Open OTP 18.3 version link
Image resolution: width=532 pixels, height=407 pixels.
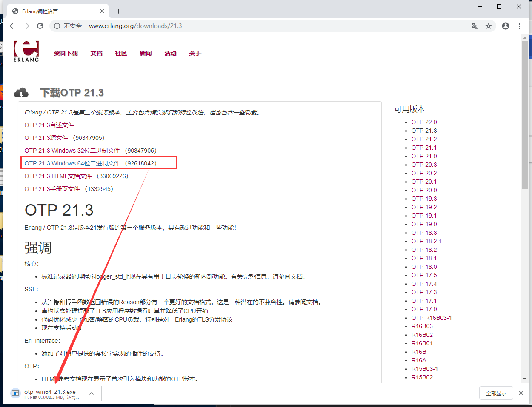pos(424,233)
